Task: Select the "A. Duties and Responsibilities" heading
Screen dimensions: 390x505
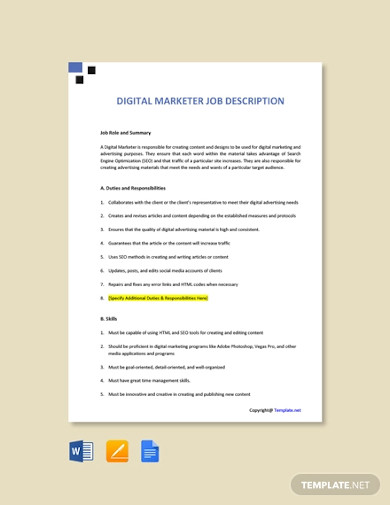Action: click(x=133, y=188)
